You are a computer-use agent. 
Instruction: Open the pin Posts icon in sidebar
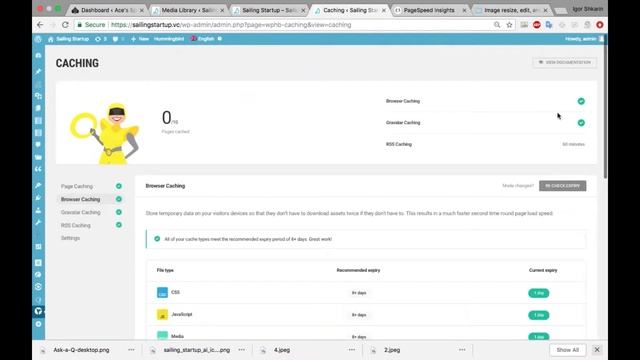(x=38, y=71)
